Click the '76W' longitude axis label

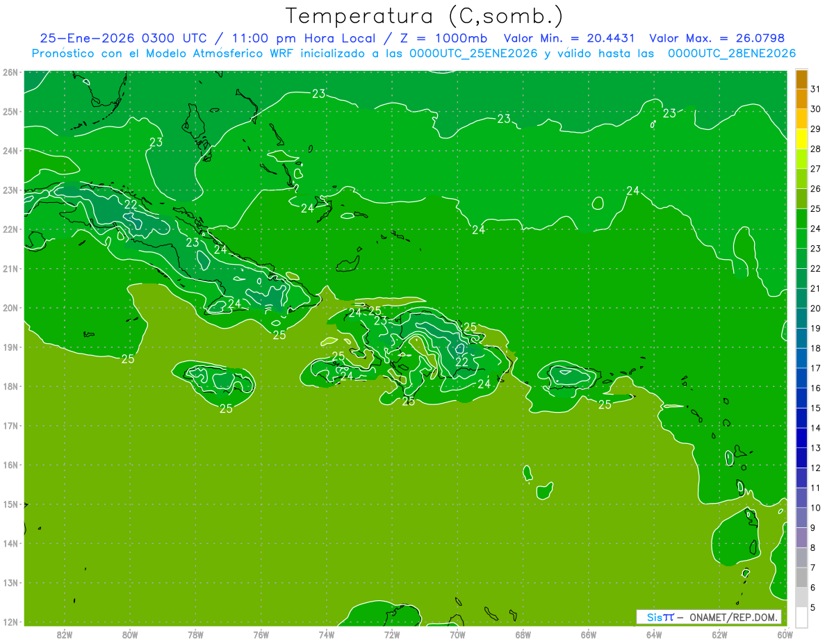(x=261, y=634)
